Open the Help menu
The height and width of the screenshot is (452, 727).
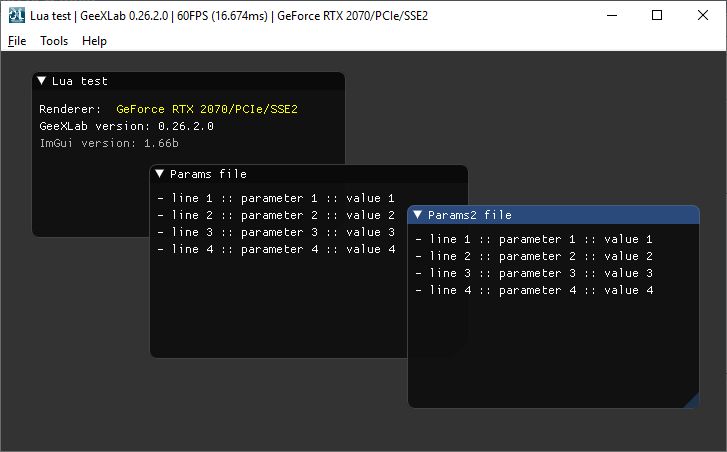[x=95, y=41]
